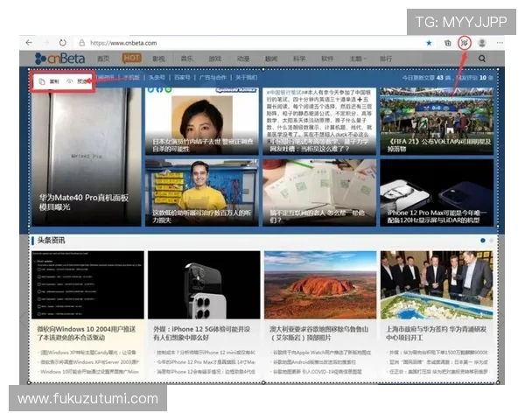
Task: Open the iPhone 12 mini cost analysis sub-link
Action: (x=206, y=353)
